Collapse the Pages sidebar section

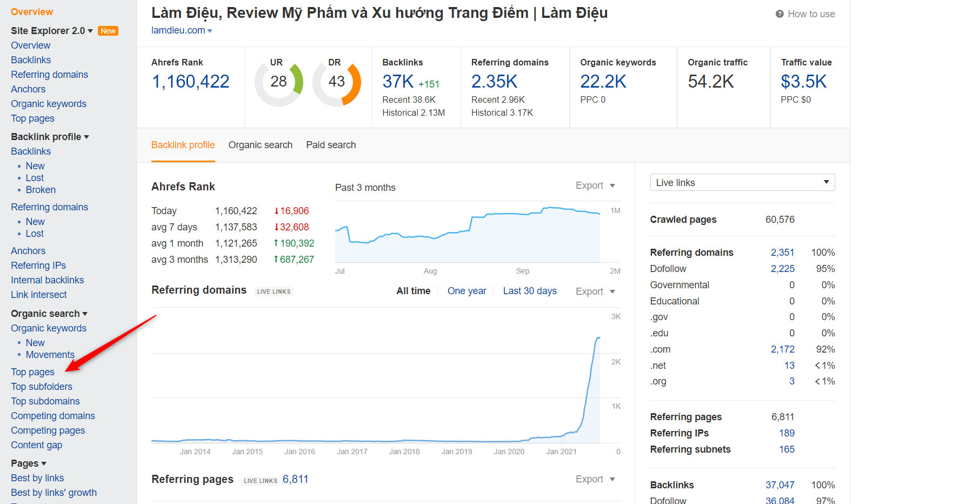pos(44,463)
